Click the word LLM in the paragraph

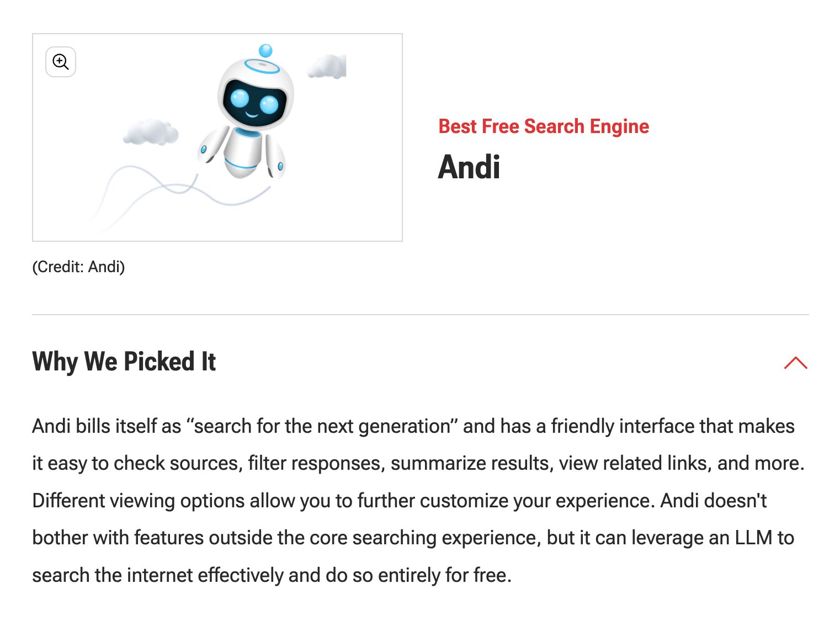pyautogui.click(x=753, y=538)
